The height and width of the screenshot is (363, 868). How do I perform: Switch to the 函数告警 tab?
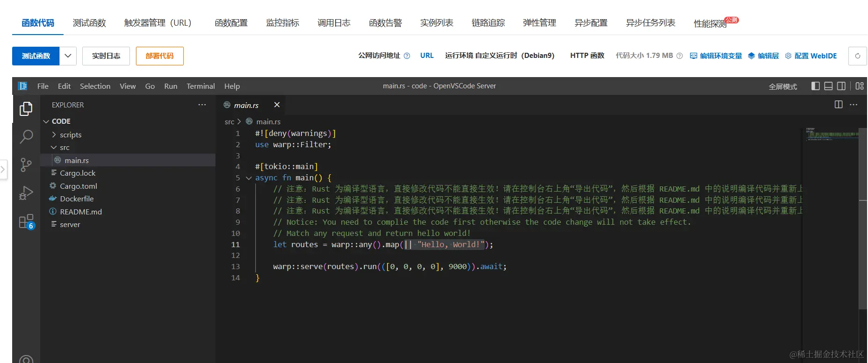[x=386, y=23]
